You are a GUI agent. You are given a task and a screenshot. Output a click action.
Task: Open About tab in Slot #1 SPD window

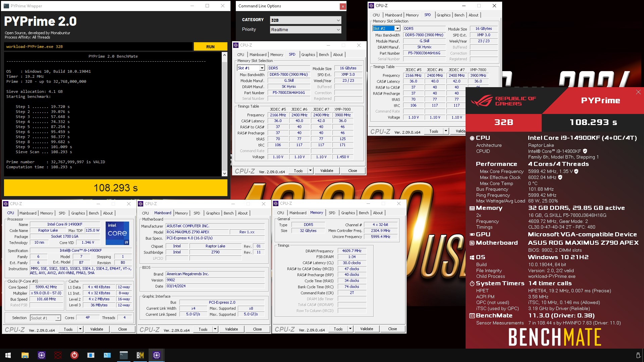point(338,55)
